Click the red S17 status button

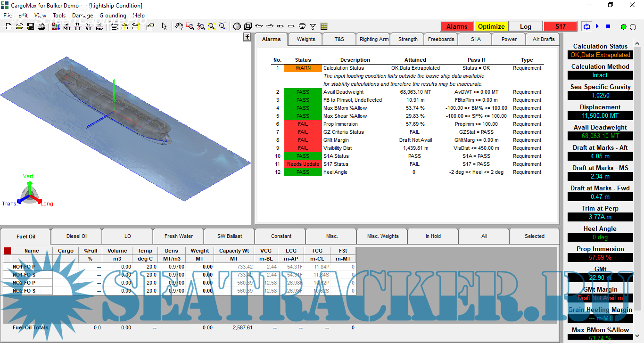[560, 26]
